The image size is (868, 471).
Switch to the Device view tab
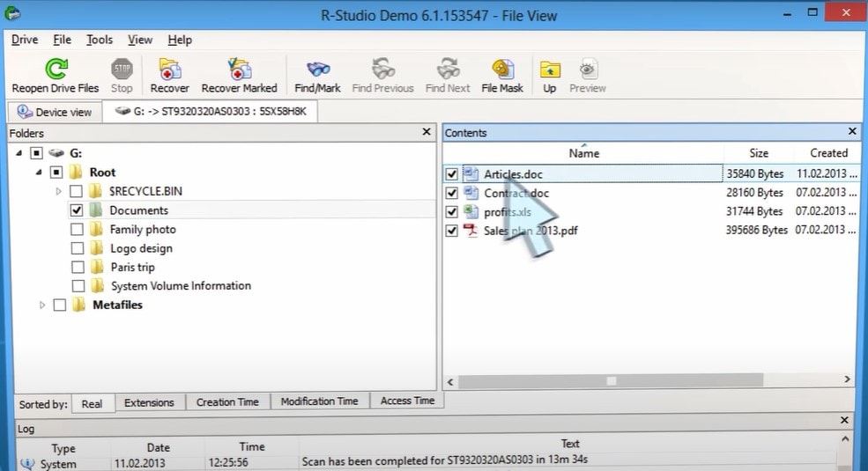(x=55, y=112)
